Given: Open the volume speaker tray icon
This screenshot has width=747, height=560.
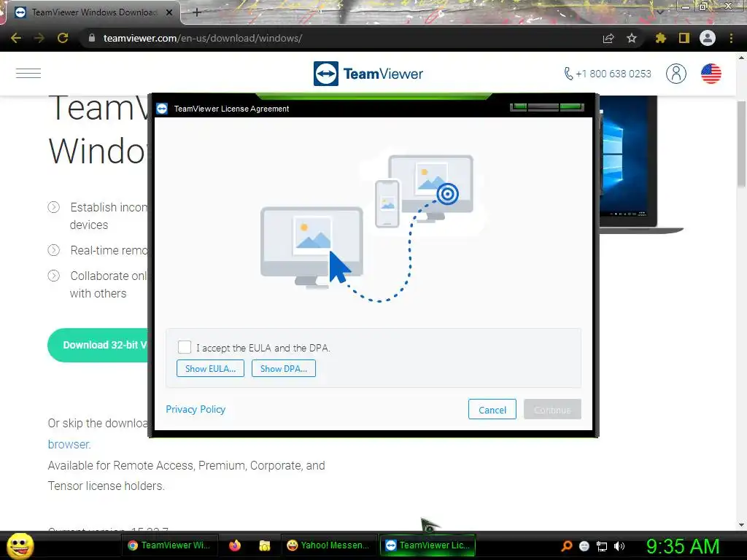Looking at the screenshot, I should pyautogui.click(x=619, y=546).
